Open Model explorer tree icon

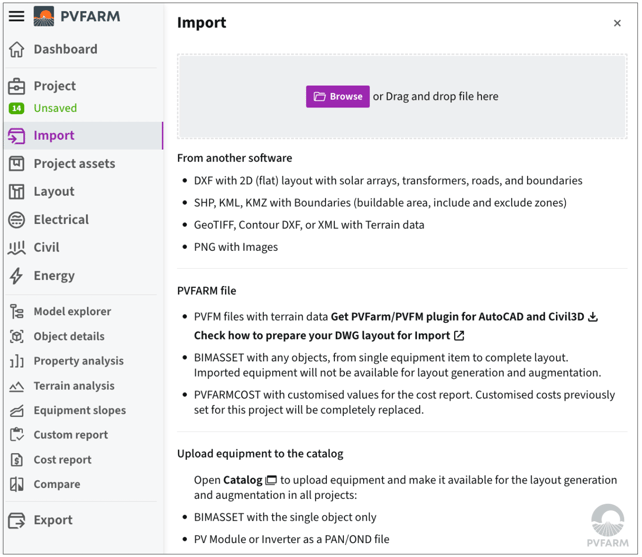[x=16, y=312]
